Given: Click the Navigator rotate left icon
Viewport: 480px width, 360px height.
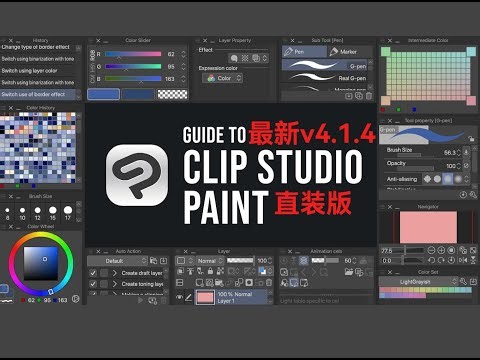Looking at the screenshot, I should tap(431, 260).
